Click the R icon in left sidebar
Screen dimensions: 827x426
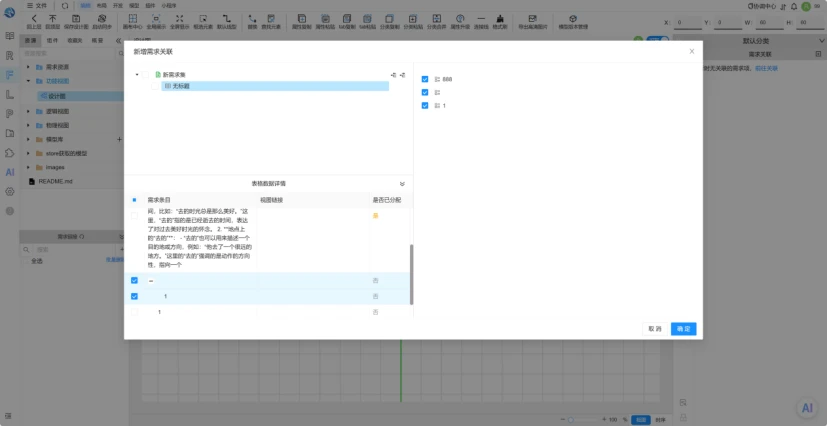tap(9, 55)
